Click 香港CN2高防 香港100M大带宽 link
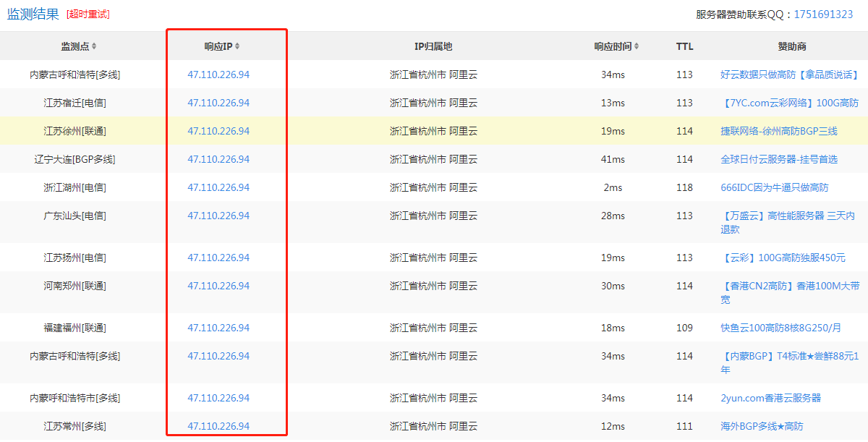 click(x=789, y=286)
